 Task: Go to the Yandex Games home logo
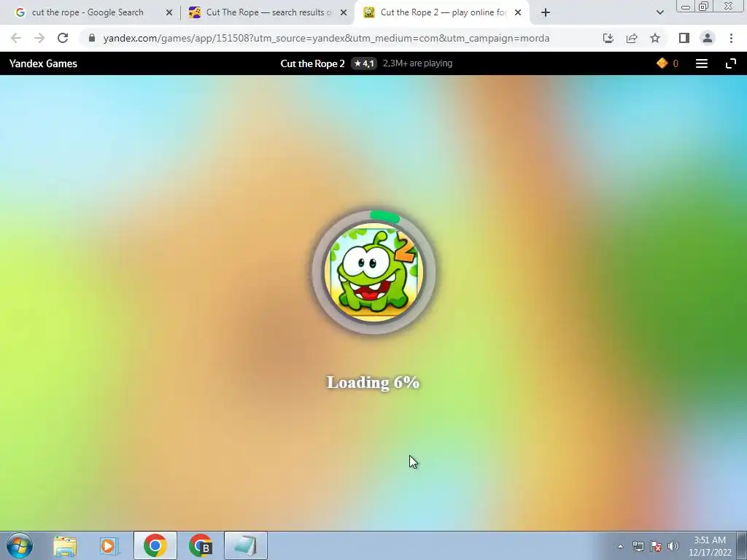coord(43,64)
